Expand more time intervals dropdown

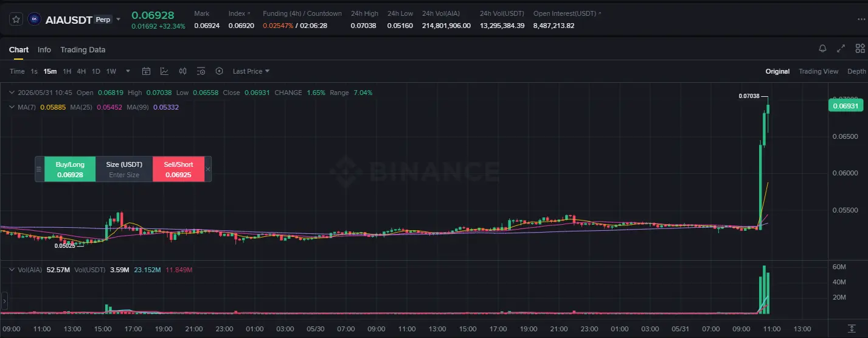click(x=128, y=71)
